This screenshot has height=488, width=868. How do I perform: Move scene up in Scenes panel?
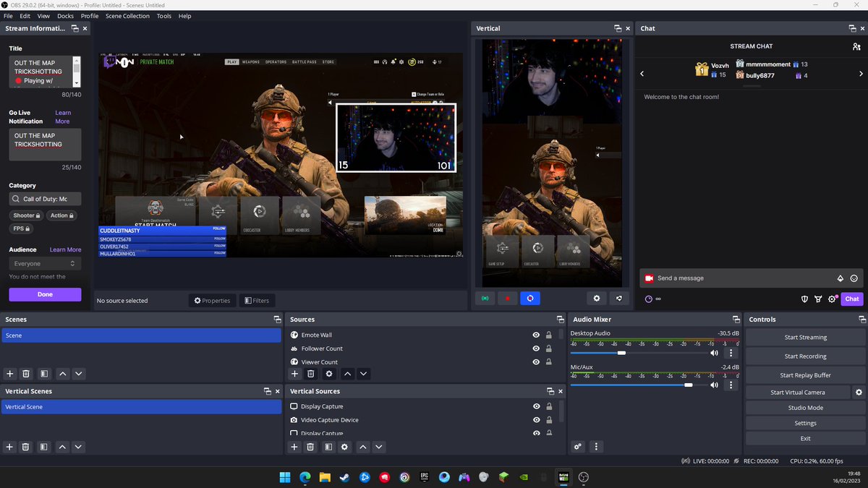(63, 374)
